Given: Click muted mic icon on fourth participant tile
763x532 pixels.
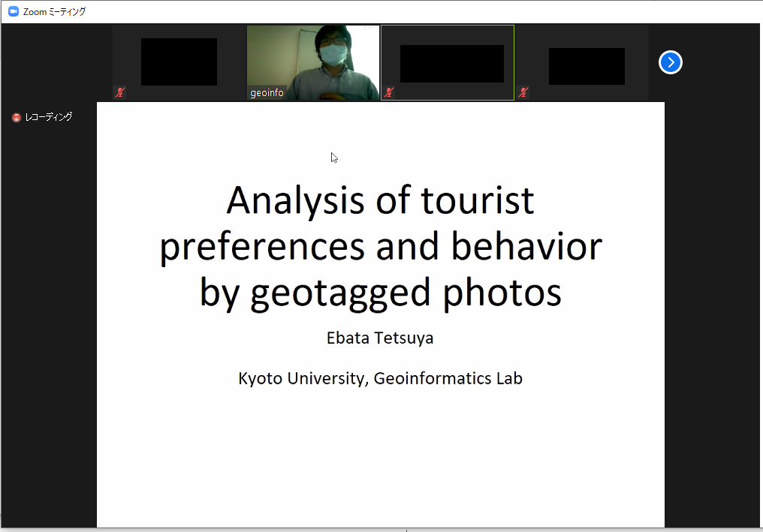Looking at the screenshot, I should 523,92.
